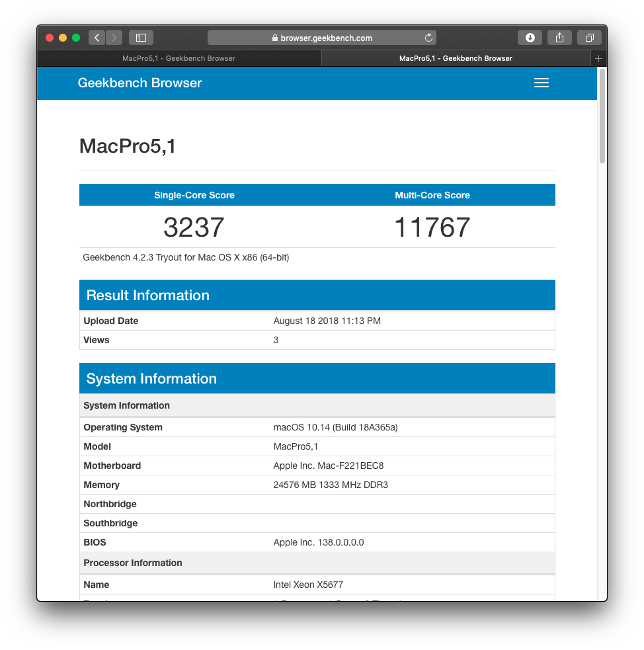Image resolution: width=644 pixels, height=650 pixels.
Task: Close the Safari window with red button
Action: tap(50, 38)
